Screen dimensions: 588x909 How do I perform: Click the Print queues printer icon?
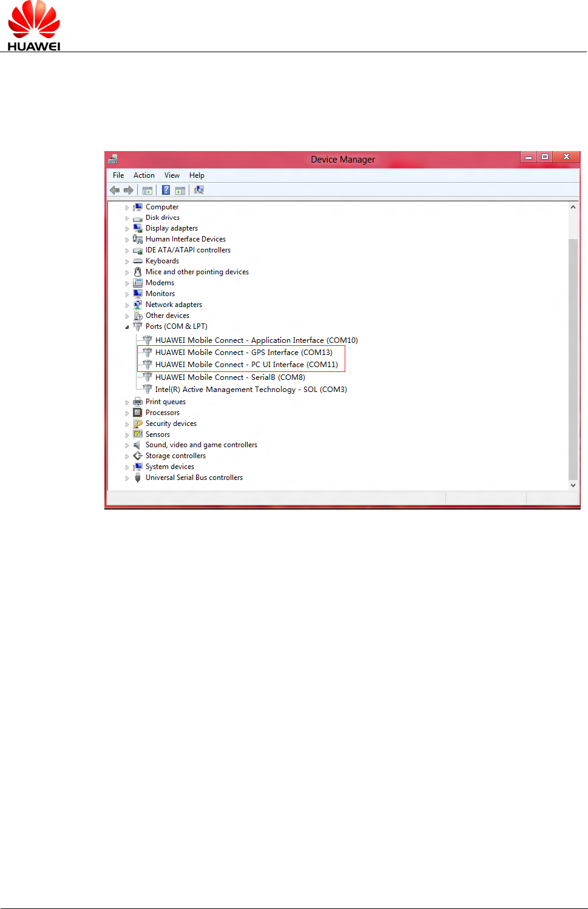tap(138, 402)
